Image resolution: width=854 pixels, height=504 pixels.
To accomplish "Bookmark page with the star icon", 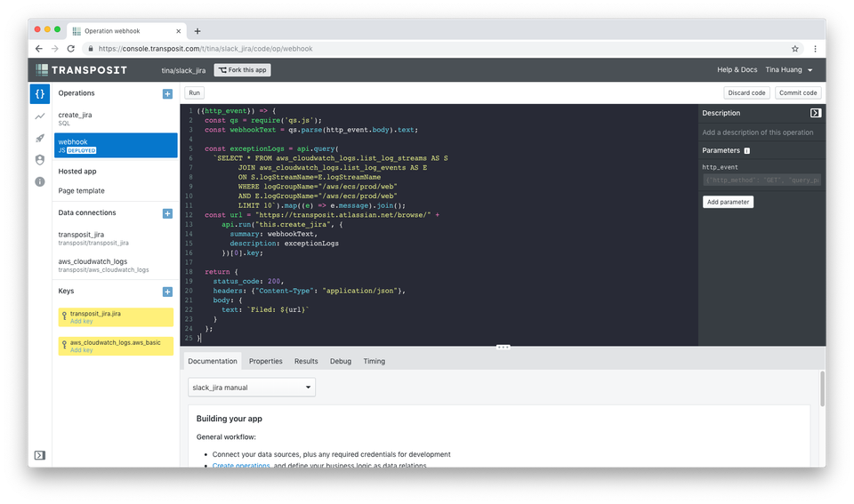I will pos(794,49).
